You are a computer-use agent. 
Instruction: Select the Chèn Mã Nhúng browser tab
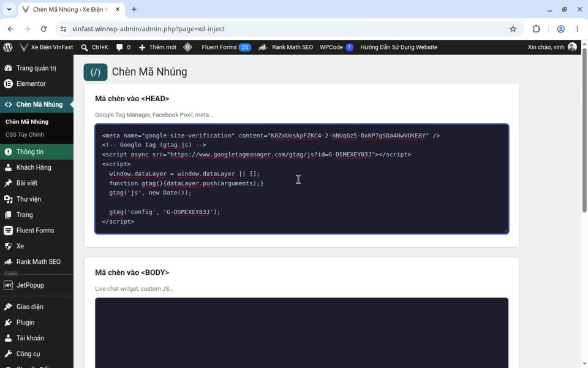(71, 9)
